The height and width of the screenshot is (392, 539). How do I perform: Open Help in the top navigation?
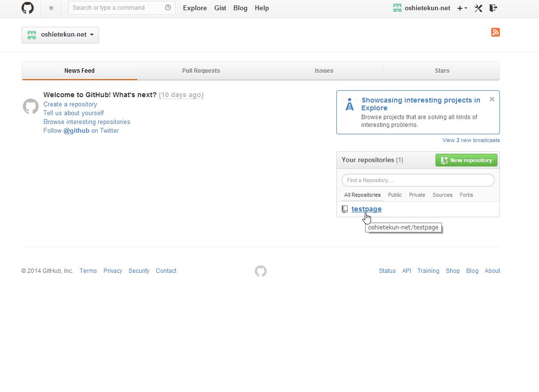[x=262, y=8]
